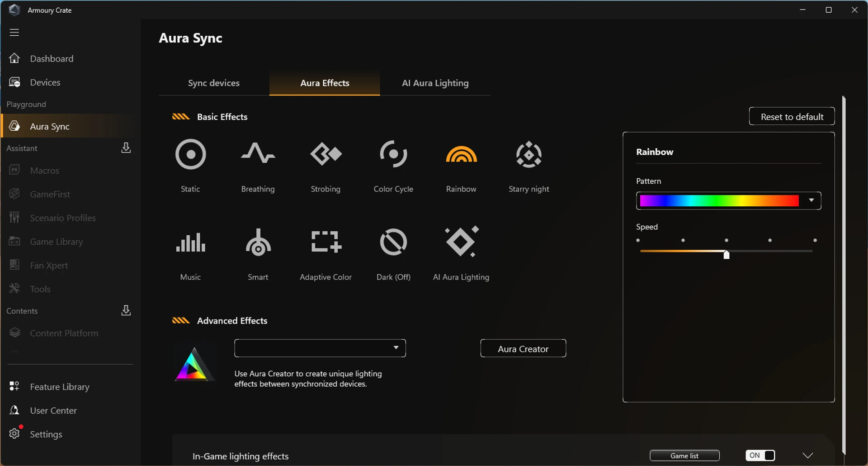Set Speed slider to the slowest dot
This screenshot has height=466, width=868.
click(638, 240)
